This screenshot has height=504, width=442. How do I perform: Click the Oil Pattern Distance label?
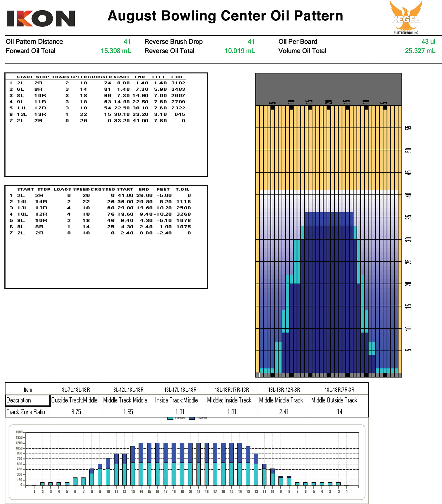pyautogui.click(x=34, y=42)
